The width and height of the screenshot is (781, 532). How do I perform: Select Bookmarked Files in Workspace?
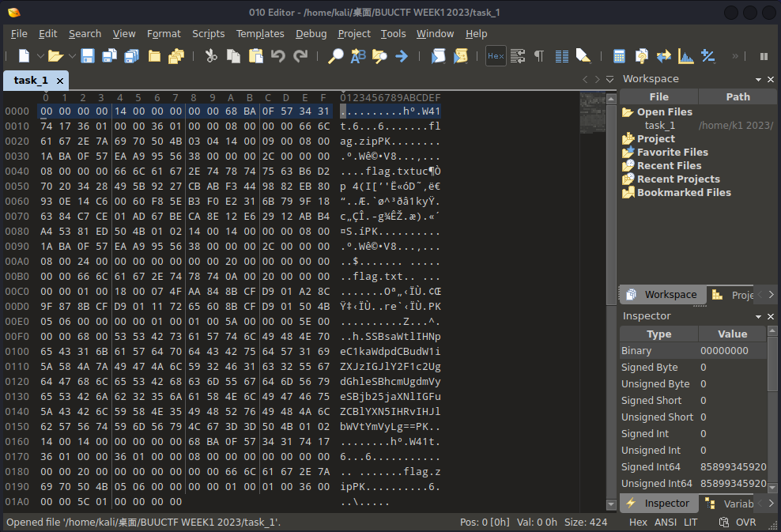(x=684, y=192)
